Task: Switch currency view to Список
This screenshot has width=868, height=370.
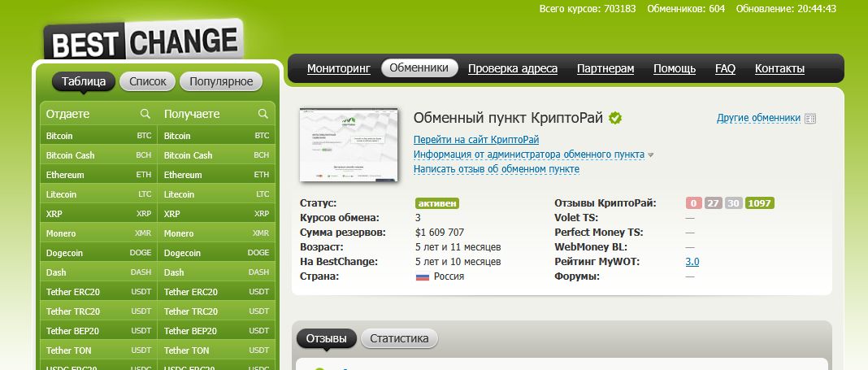Action: pyautogui.click(x=148, y=81)
